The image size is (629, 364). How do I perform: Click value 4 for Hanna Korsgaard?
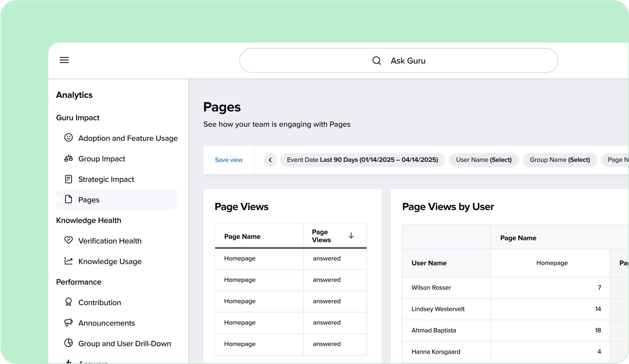click(x=599, y=352)
